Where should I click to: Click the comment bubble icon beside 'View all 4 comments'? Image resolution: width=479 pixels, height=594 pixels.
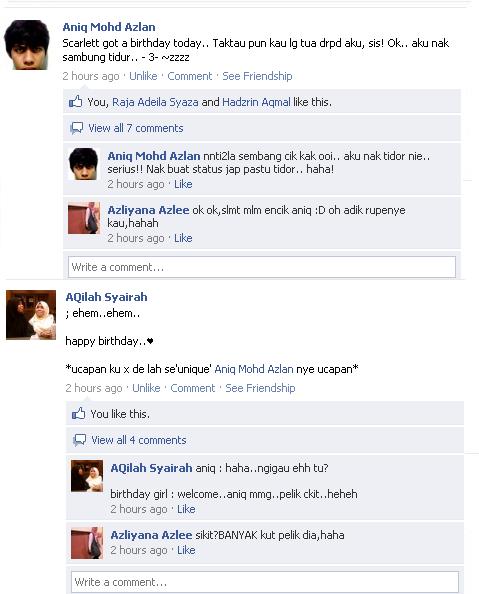tap(79, 440)
